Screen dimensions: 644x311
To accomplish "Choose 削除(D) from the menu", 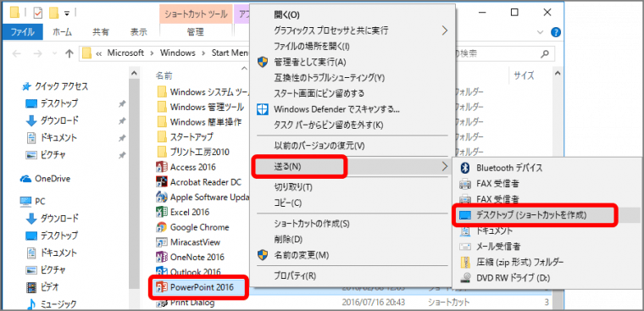I will (x=288, y=240).
